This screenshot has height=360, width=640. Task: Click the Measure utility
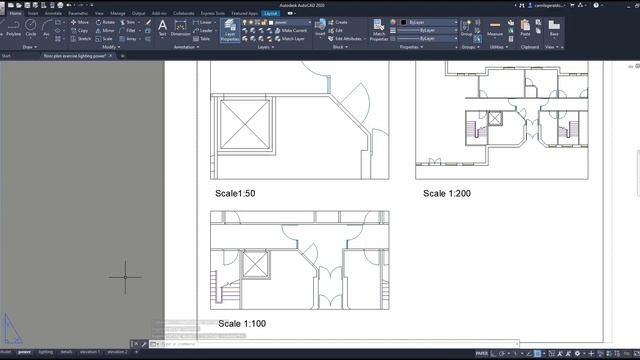[x=495, y=28]
